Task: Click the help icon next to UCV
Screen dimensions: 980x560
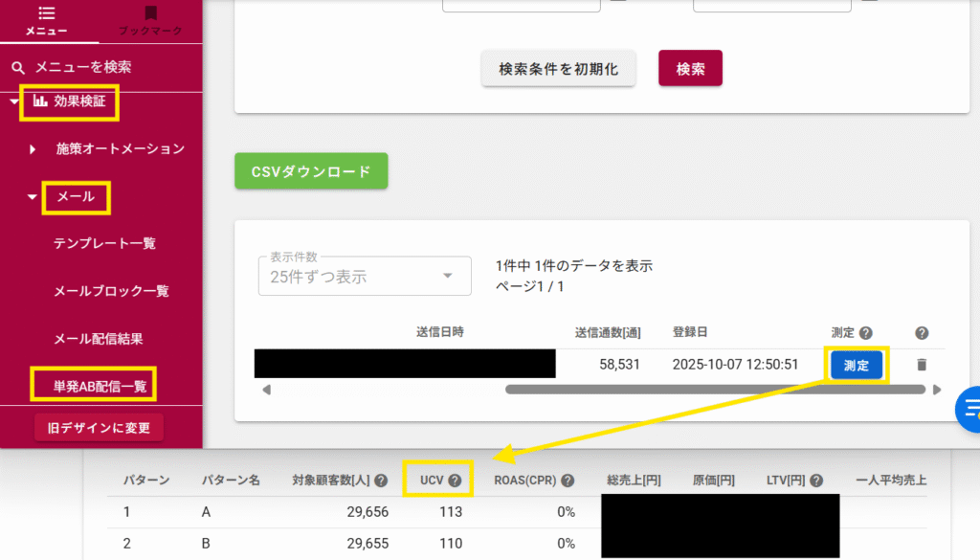Action: [455, 481]
